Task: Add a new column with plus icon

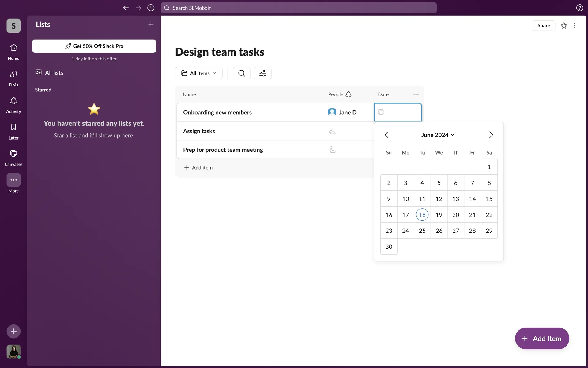Action: (416, 94)
